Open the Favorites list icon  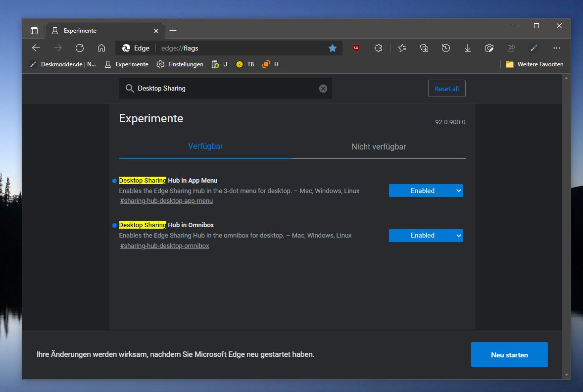click(402, 48)
